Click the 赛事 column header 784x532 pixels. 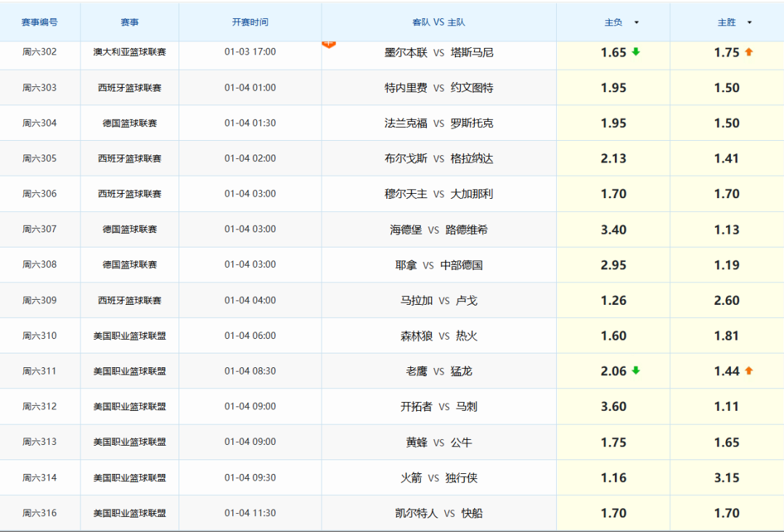click(129, 22)
